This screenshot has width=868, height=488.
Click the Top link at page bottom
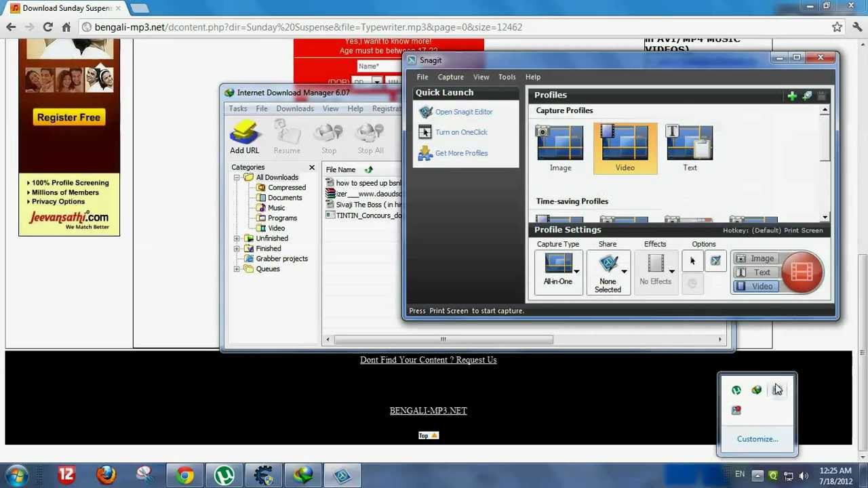pyautogui.click(x=429, y=436)
